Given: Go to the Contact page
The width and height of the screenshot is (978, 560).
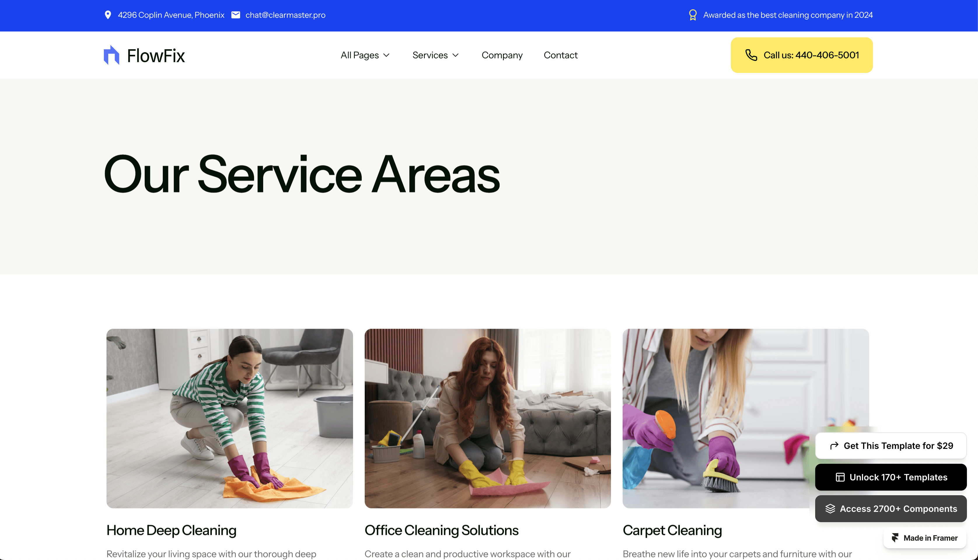Looking at the screenshot, I should click(x=560, y=55).
